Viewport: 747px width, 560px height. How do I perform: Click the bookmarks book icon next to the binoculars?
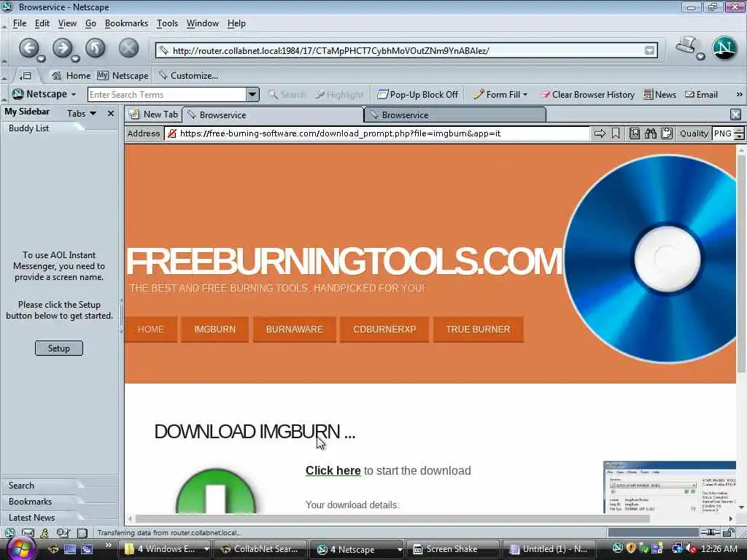[x=635, y=134]
